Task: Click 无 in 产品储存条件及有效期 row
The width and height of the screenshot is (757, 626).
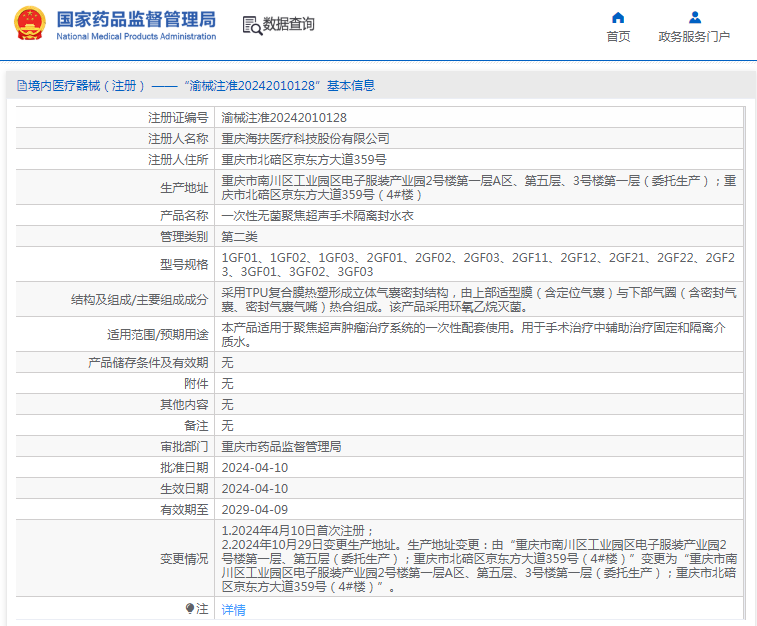Action: (x=227, y=362)
